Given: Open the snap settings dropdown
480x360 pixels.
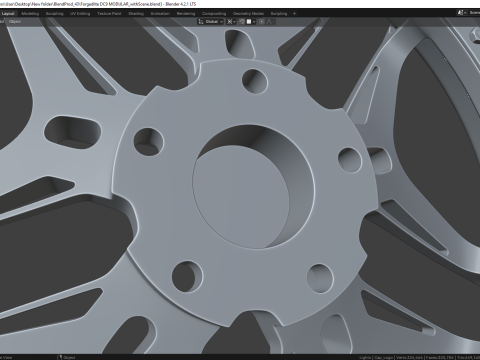Looking at the screenshot, I should coord(251,22).
